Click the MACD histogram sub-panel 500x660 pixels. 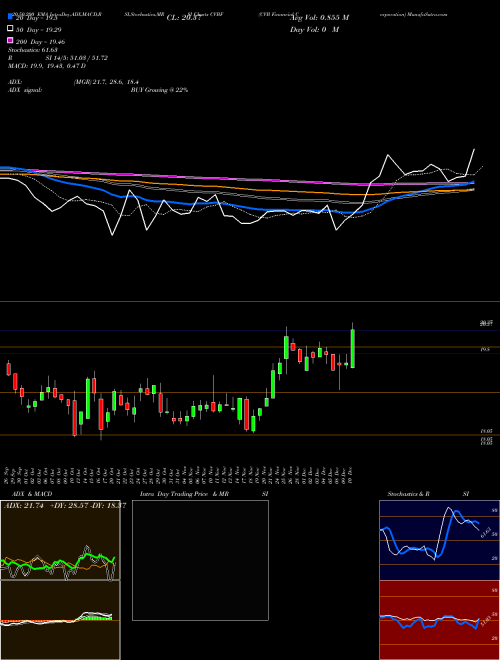(60, 620)
